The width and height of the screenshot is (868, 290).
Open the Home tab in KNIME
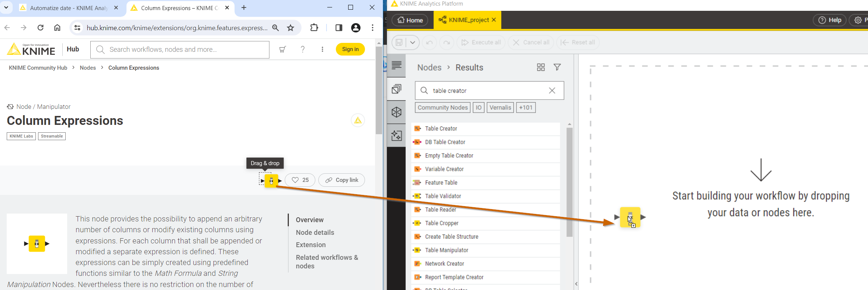click(410, 20)
